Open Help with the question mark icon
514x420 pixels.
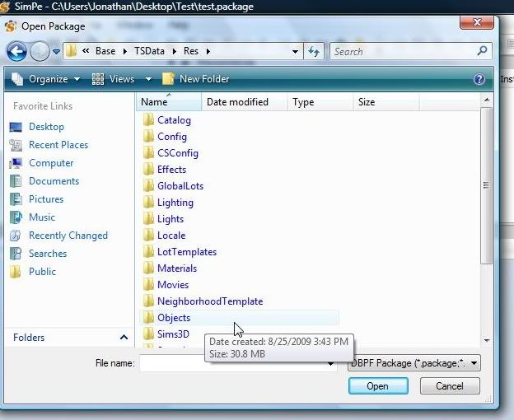tap(479, 79)
